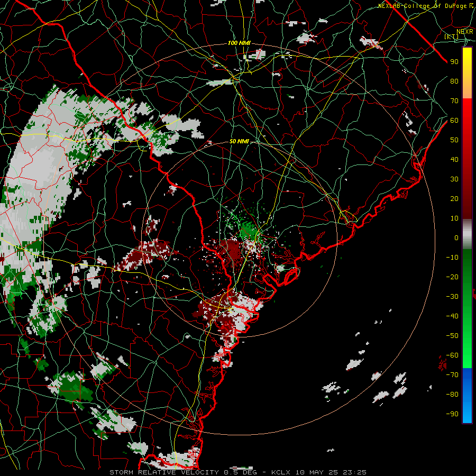Click the '50' value on velocity scale
The height and width of the screenshot is (476, 476).
coord(454,140)
